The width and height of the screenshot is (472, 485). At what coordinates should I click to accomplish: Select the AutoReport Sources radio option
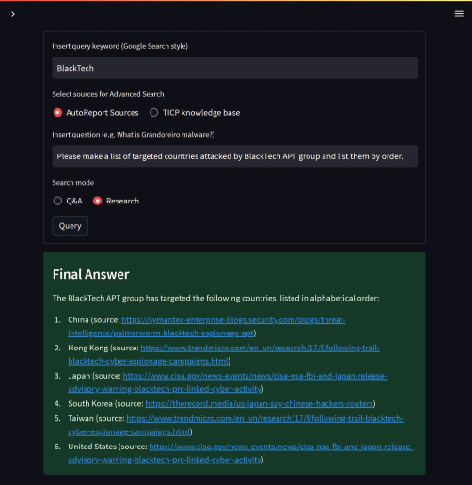96,113
